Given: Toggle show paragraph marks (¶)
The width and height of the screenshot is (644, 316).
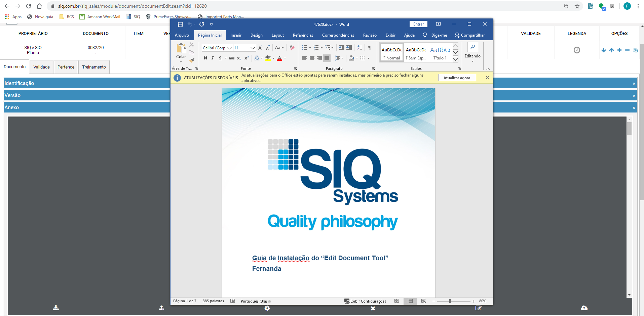Looking at the screenshot, I should point(370,48).
